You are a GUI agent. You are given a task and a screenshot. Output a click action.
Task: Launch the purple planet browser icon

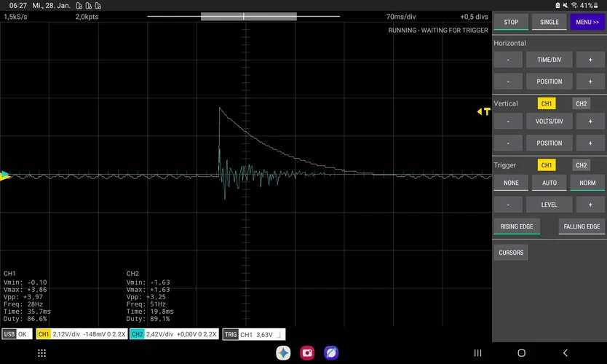pos(331,353)
